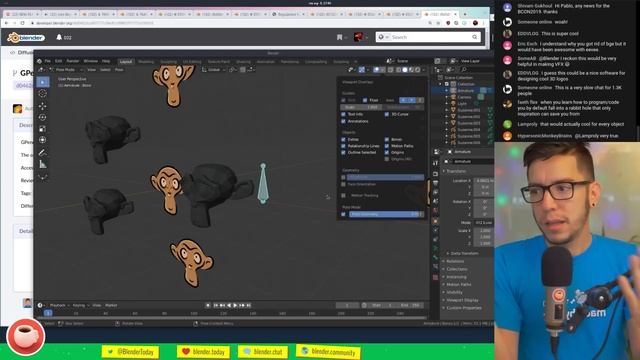640x360 pixels.
Task: Activate the Move tool
Action: pyautogui.click(x=42, y=106)
